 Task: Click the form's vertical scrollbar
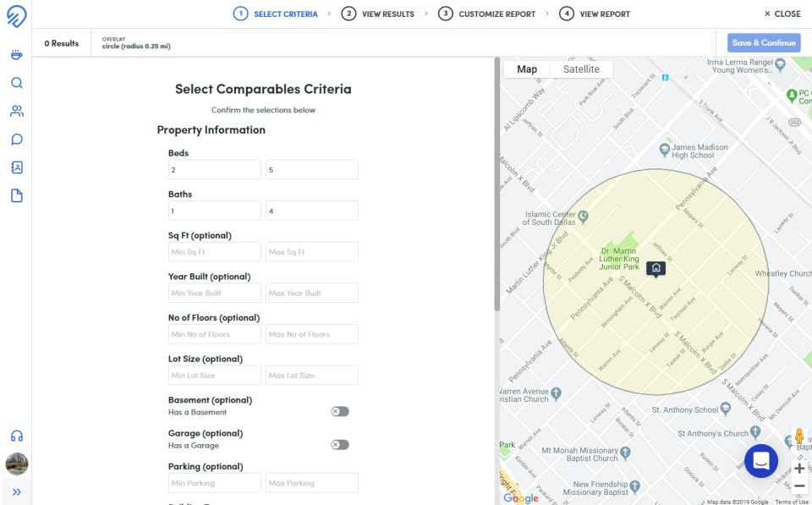pyautogui.click(x=497, y=186)
